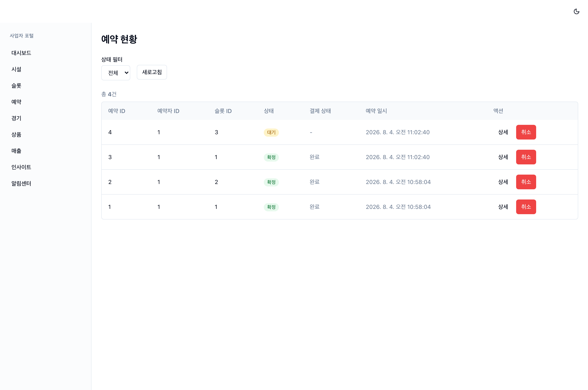
Task: View 상세 for reservation ID 3
Action: tap(503, 157)
